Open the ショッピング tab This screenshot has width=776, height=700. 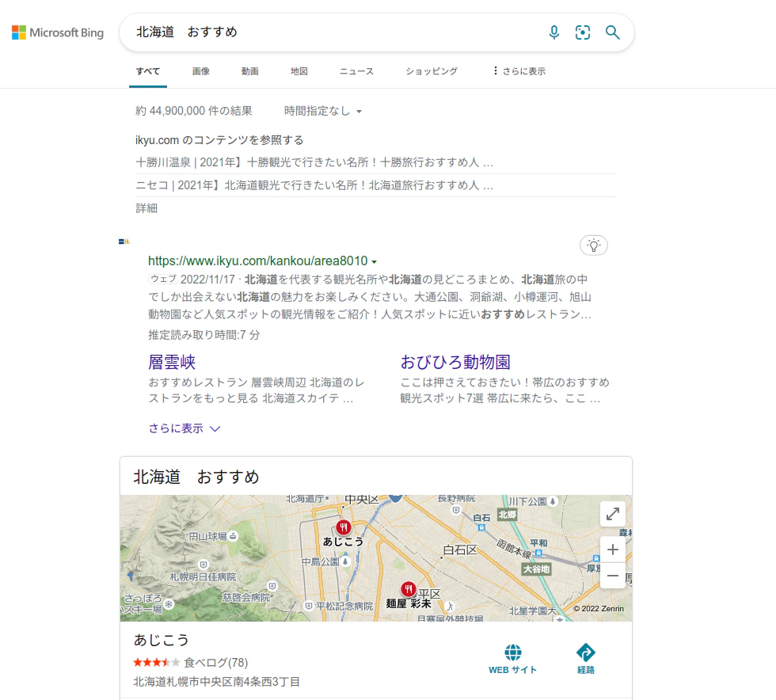click(x=432, y=71)
